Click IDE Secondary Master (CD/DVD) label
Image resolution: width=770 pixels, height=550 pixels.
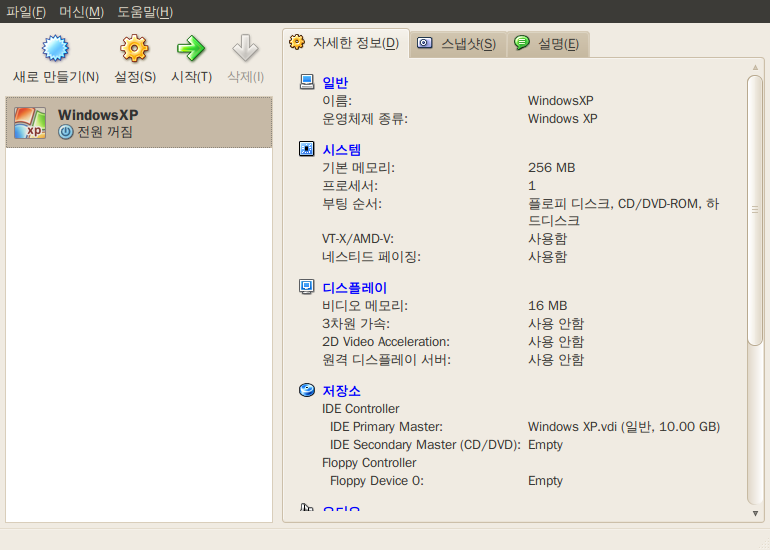point(425,445)
